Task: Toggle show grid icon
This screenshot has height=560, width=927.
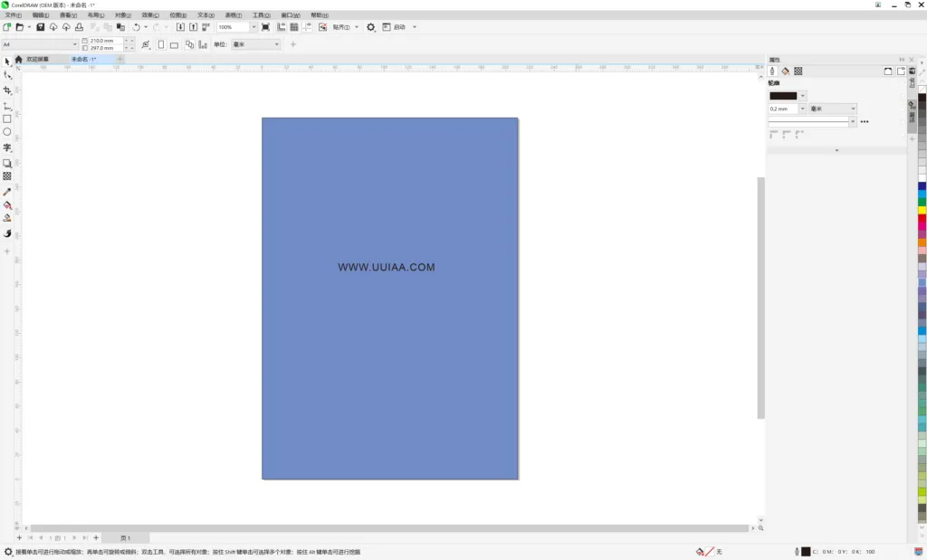Action: pos(294,27)
